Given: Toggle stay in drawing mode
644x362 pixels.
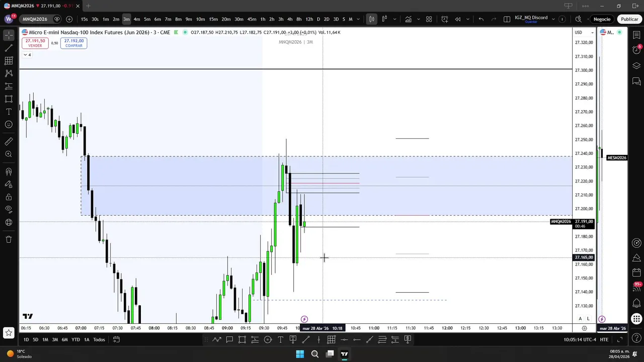Looking at the screenshot, I should 9,185.
